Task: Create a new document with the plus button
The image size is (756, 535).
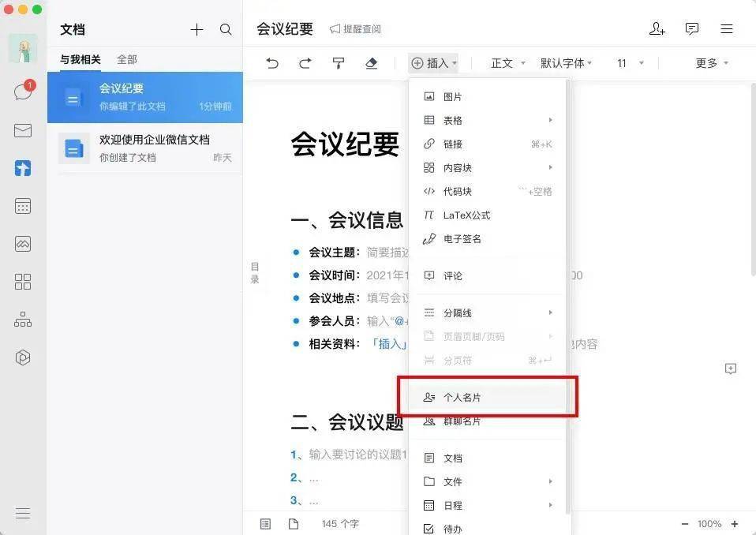Action: pyautogui.click(x=196, y=29)
